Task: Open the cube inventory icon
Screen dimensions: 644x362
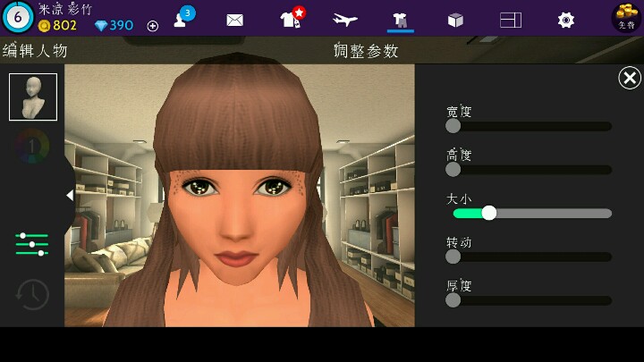Action: click(455, 20)
